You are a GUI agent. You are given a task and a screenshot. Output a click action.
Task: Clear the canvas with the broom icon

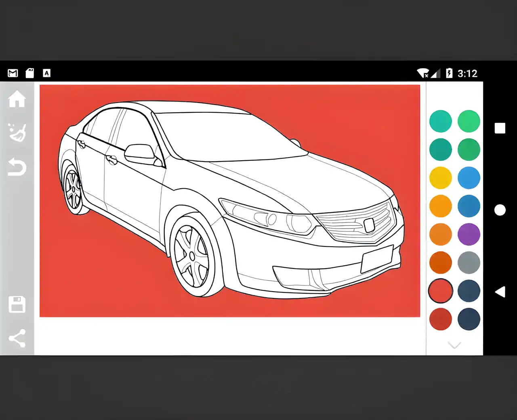click(x=17, y=133)
